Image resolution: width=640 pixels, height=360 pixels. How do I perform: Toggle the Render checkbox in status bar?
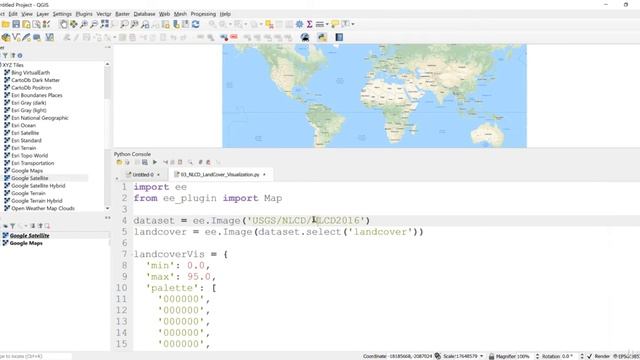click(589, 356)
